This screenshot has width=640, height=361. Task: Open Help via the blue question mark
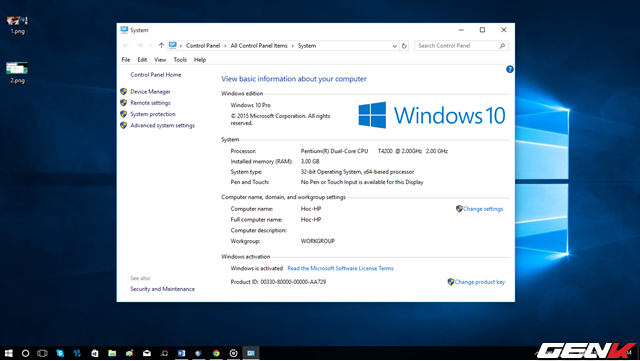pos(509,69)
